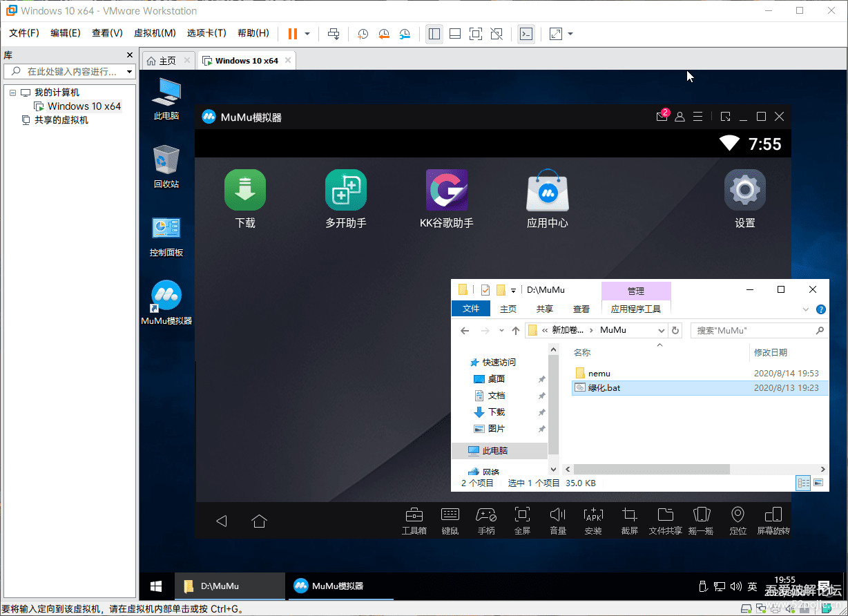Click the Explorer horizontal scrollbar

(x=652, y=469)
